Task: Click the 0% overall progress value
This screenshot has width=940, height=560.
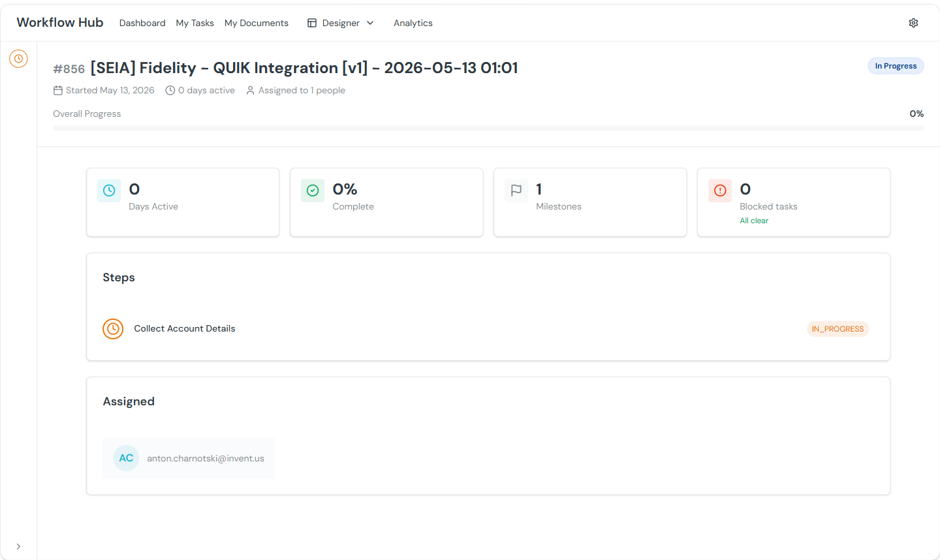Action: coord(916,114)
